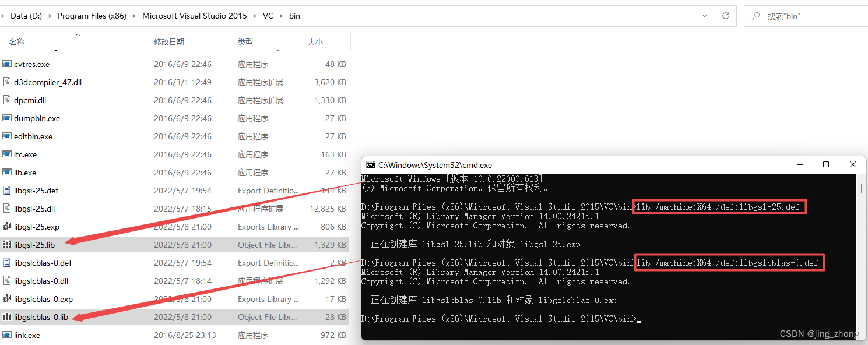Click the dpcmi.dll file icon
The image size is (868, 345).
(7, 100)
